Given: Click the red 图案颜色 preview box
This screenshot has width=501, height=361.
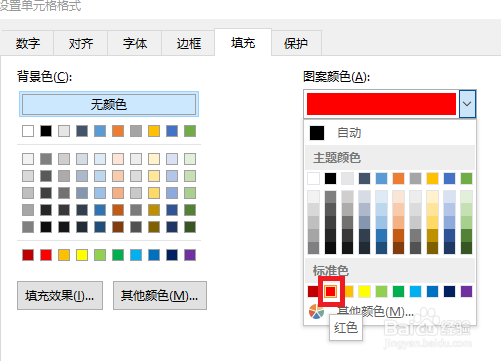Looking at the screenshot, I should coord(381,104).
